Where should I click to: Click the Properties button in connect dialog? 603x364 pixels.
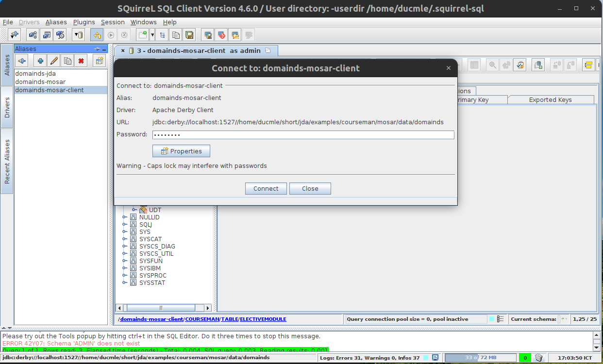pos(181,151)
